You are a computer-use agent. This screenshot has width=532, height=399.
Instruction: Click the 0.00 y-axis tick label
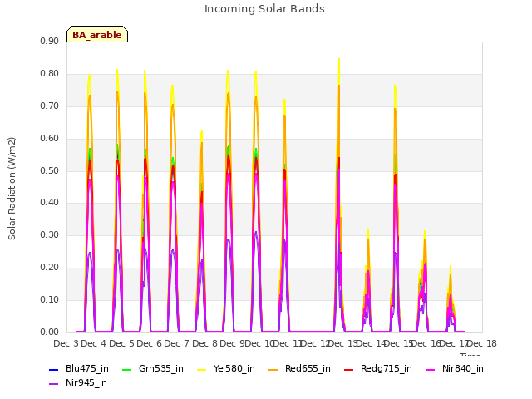pyautogui.click(x=50, y=332)
